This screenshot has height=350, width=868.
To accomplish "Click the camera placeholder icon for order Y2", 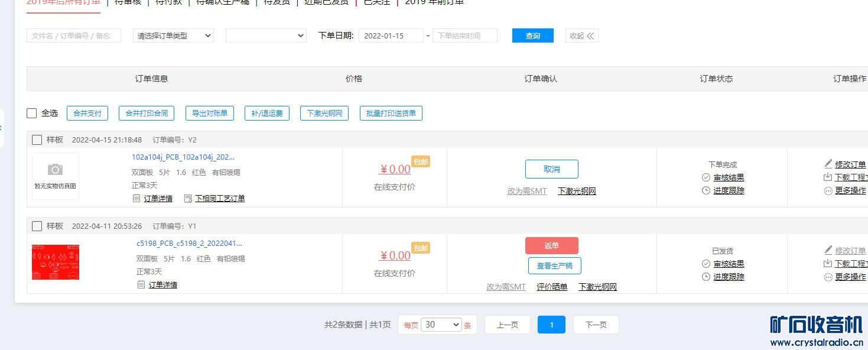I will 55,170.
